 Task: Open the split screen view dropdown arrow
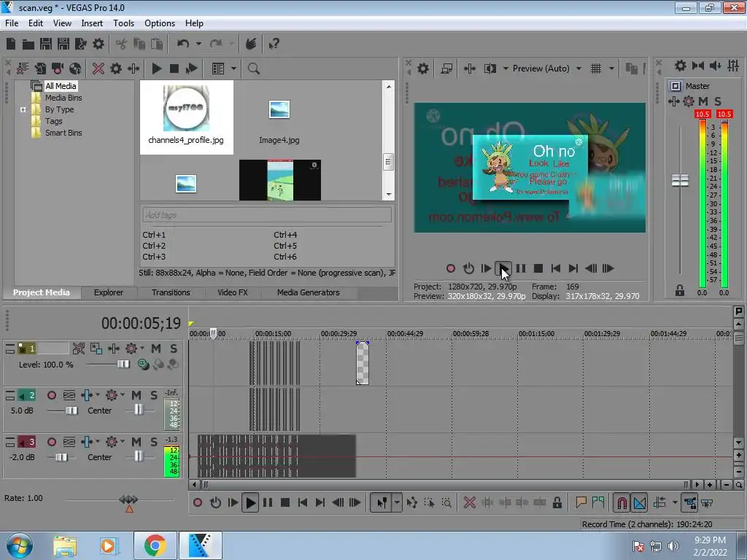506,69
